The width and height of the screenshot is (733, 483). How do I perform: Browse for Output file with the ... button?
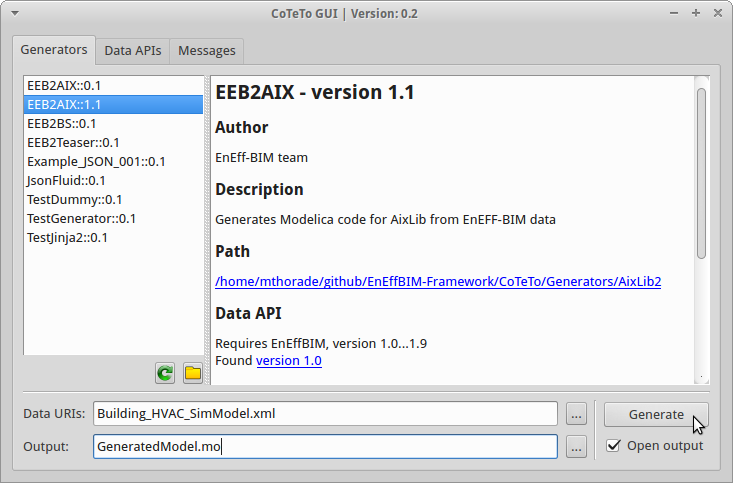point(576,447)
